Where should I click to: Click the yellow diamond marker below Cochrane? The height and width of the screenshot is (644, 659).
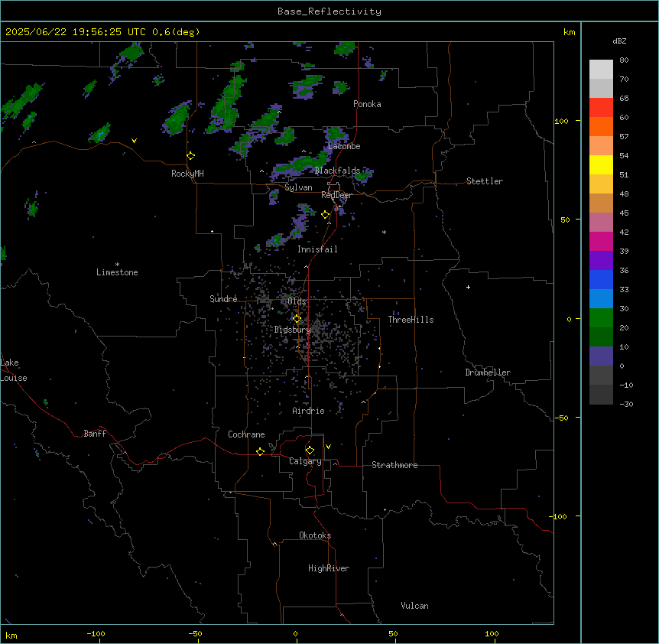(260, 451)
